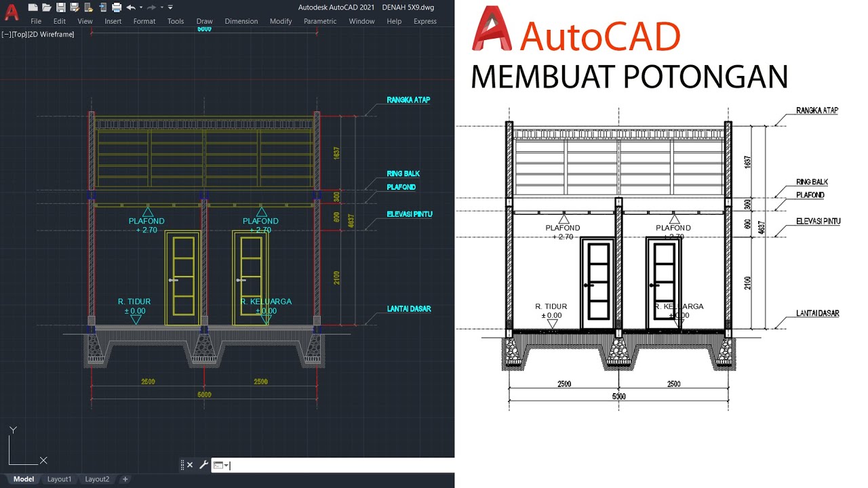Select cyan ELEVASI PINTU label in dark viewport
868x488 pixels.
tap(410, 214)
